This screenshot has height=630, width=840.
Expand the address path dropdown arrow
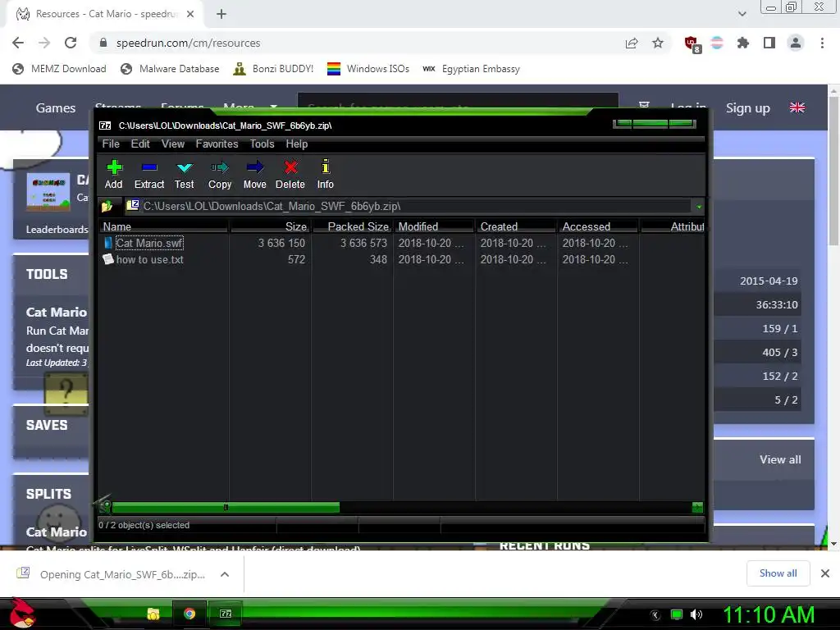(699, 207)
